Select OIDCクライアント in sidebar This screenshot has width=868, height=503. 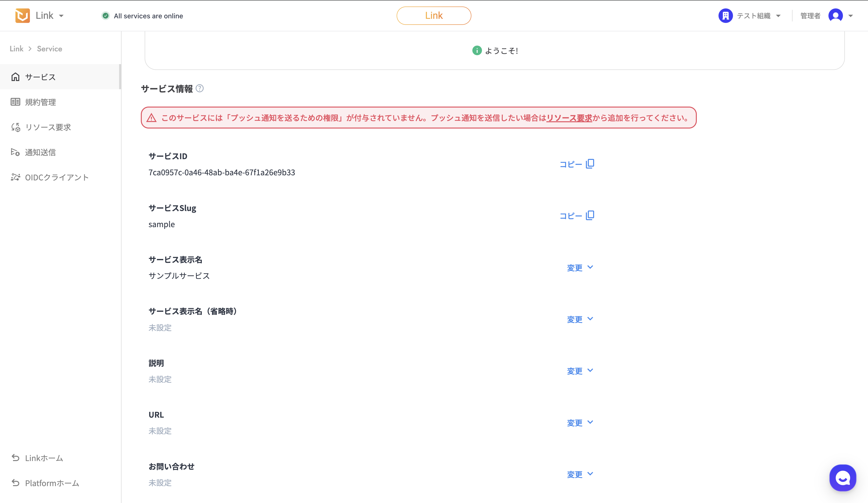coord(57,177)
